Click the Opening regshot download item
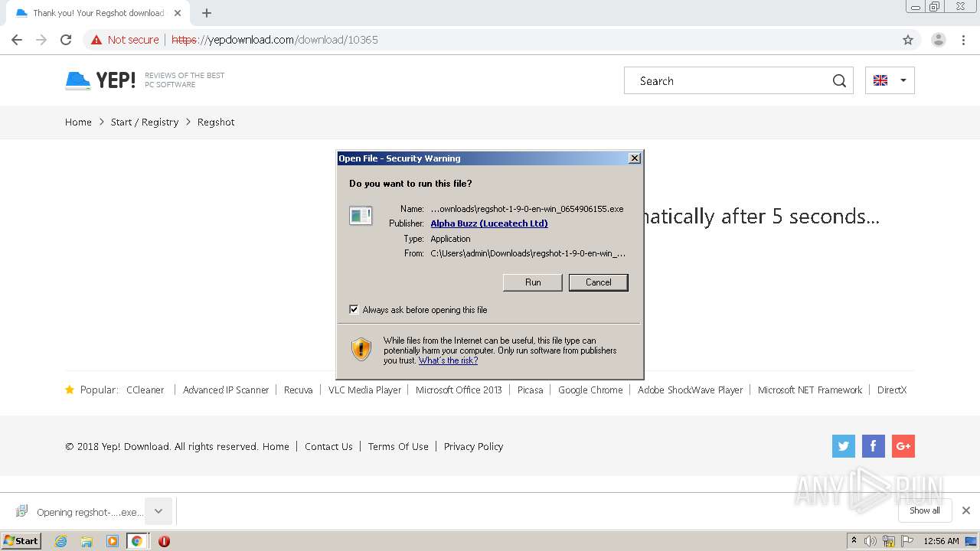 79,511
